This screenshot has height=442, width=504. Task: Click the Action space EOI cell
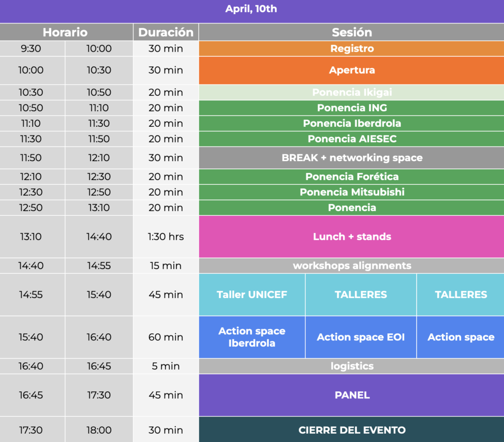point(361,337)
